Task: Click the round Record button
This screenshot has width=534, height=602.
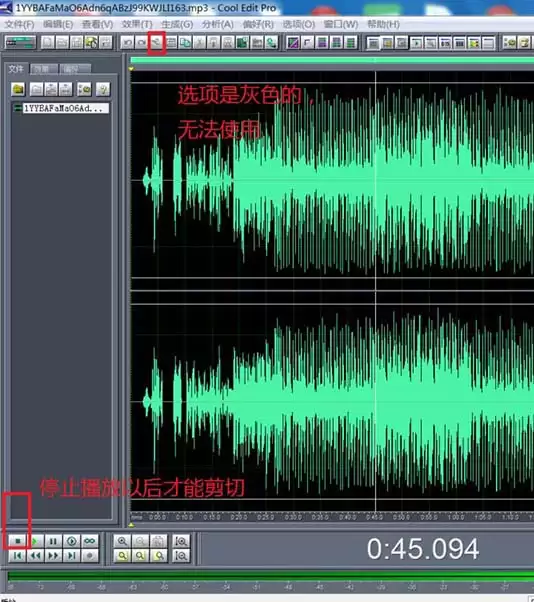Action: [89, 556]
